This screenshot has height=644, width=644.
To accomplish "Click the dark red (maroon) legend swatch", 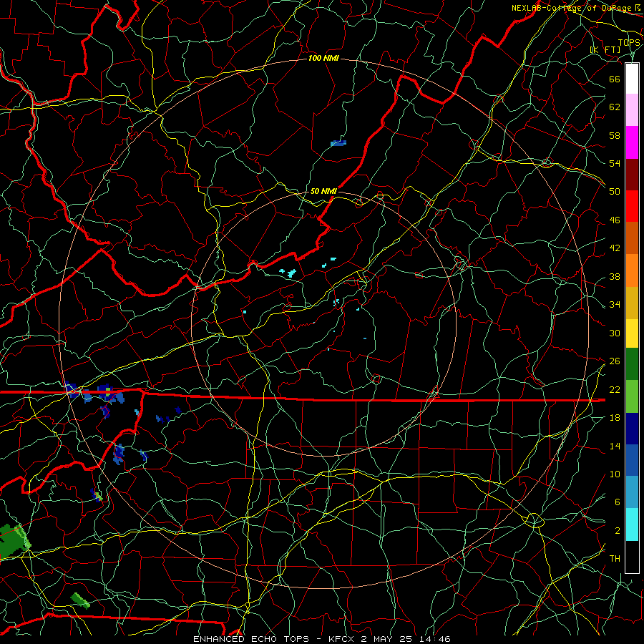I will (x=632, y=174).
